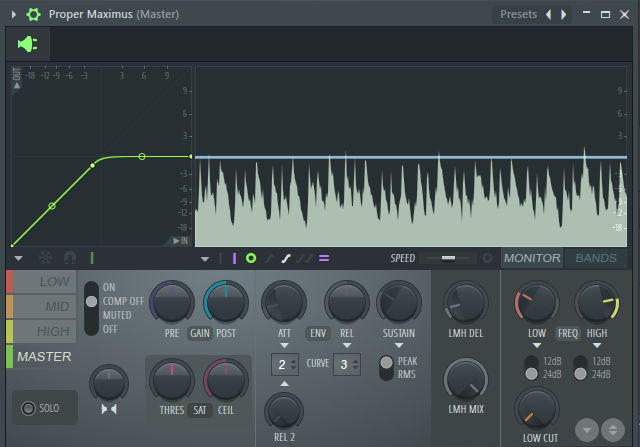Toggle LOW 12dB/24dB slope switch
Screen dimensions: 640x447
[x=531, y=368]
